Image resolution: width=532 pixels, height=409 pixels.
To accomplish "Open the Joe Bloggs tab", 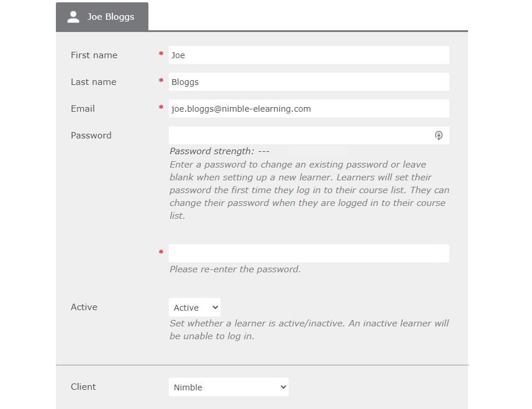I will pyautogui.click(x=102, y=17).
